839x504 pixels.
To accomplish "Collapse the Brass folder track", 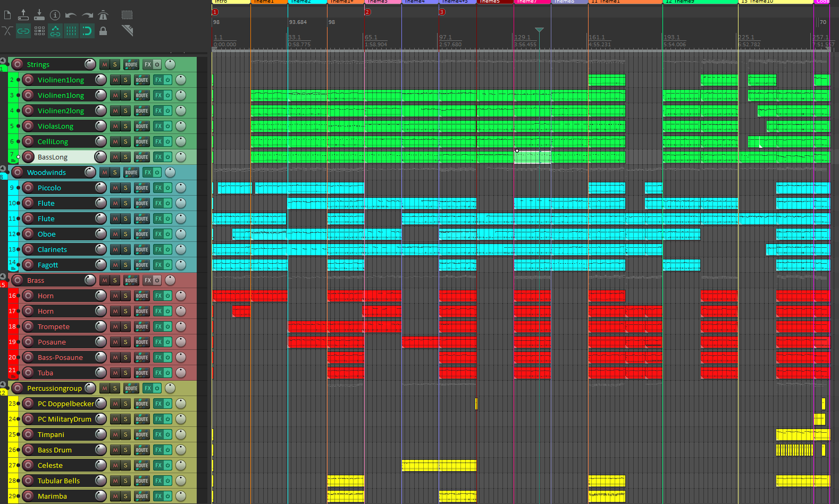I will 3,276.
